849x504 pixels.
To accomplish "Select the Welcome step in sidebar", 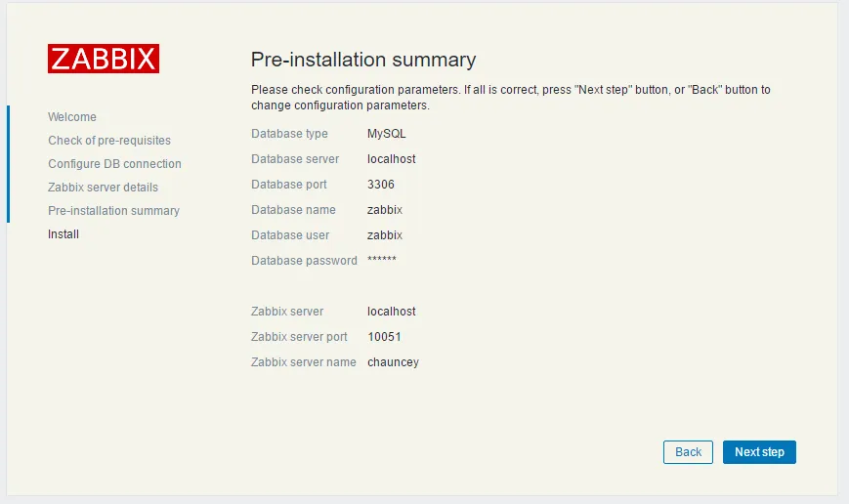I will click(x=72, y=117).
